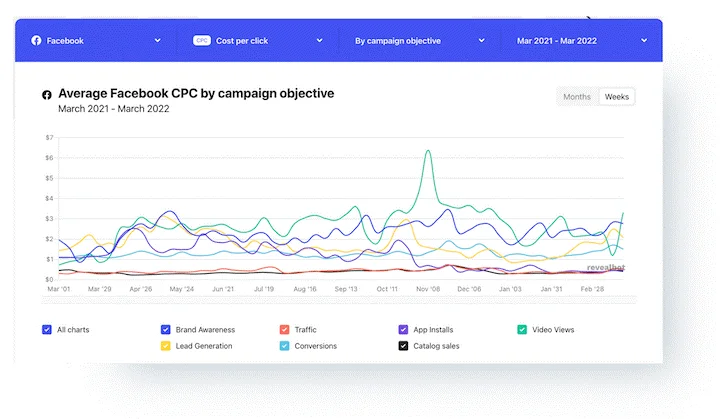Click the Facebook logo in the blue bar
This screenshot has width=720, height=419.
(x=36, y=40)
